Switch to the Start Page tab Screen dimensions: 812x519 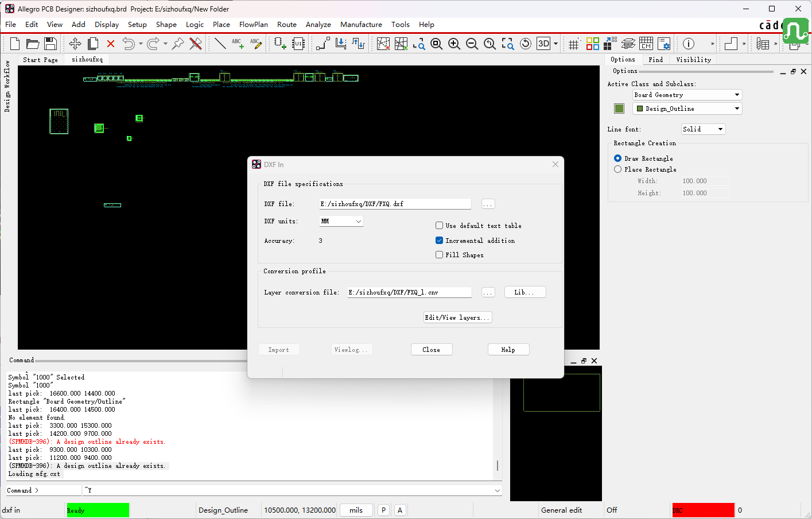tap(40, 60)
